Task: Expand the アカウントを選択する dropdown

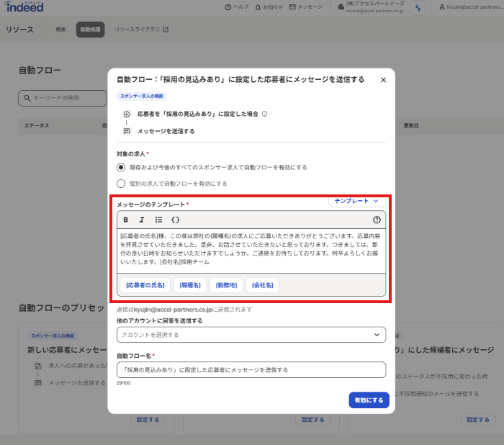Action: (x=251, y=335)
